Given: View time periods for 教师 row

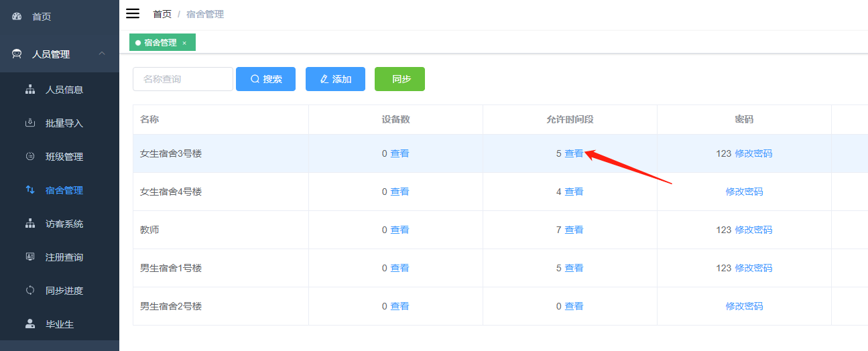Looking at the screenshot, I should click(x=574, y=230).
